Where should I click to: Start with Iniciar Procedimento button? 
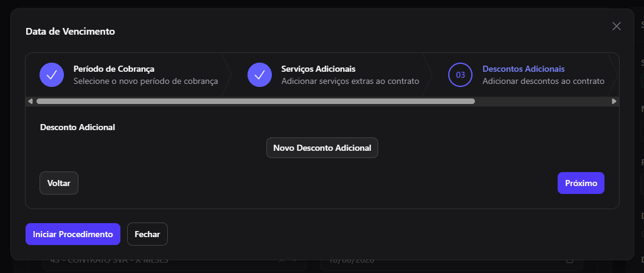[x=73, y=234]
